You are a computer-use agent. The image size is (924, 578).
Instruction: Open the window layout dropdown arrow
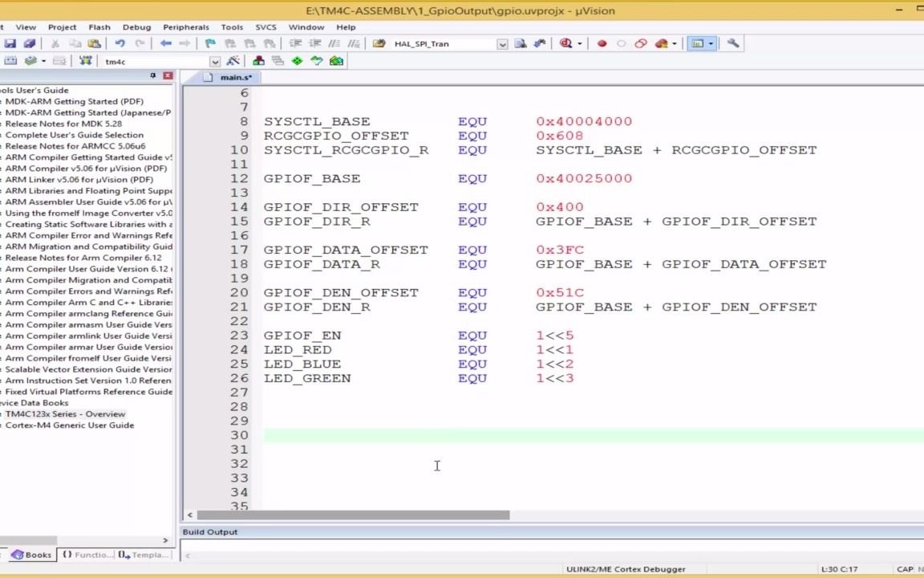point(709,43)
